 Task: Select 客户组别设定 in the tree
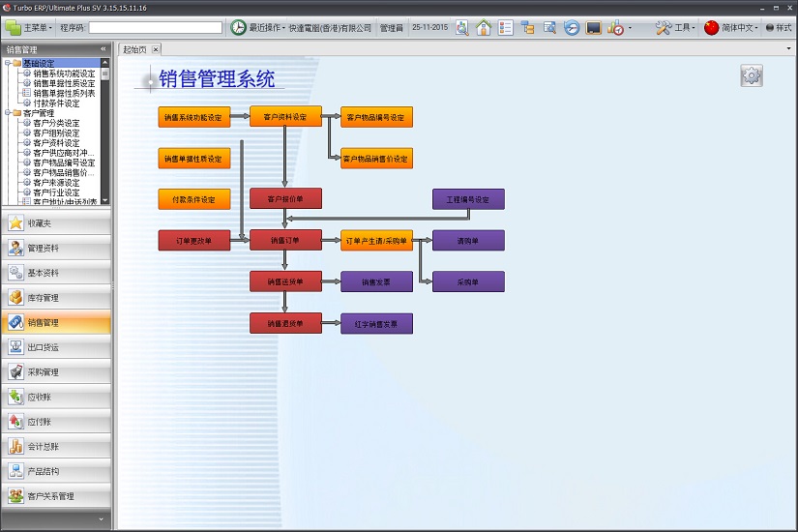click(x=56, y=133)
